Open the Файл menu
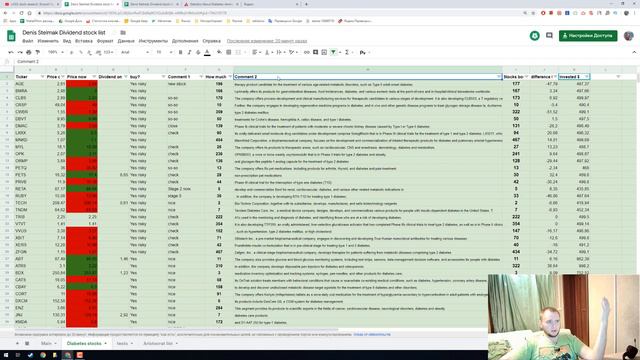The image size is (640, 360). [28, 41]
